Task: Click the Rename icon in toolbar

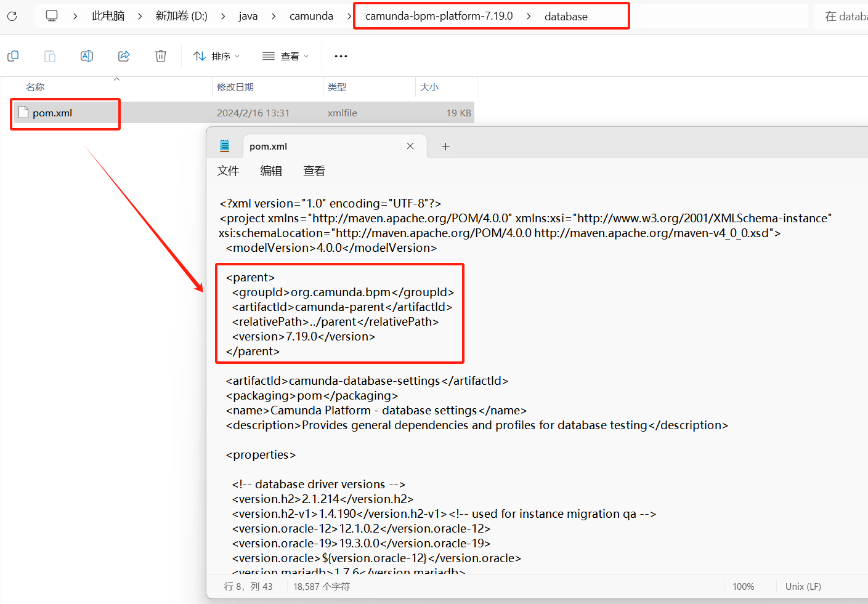Action: coord(87,56)
